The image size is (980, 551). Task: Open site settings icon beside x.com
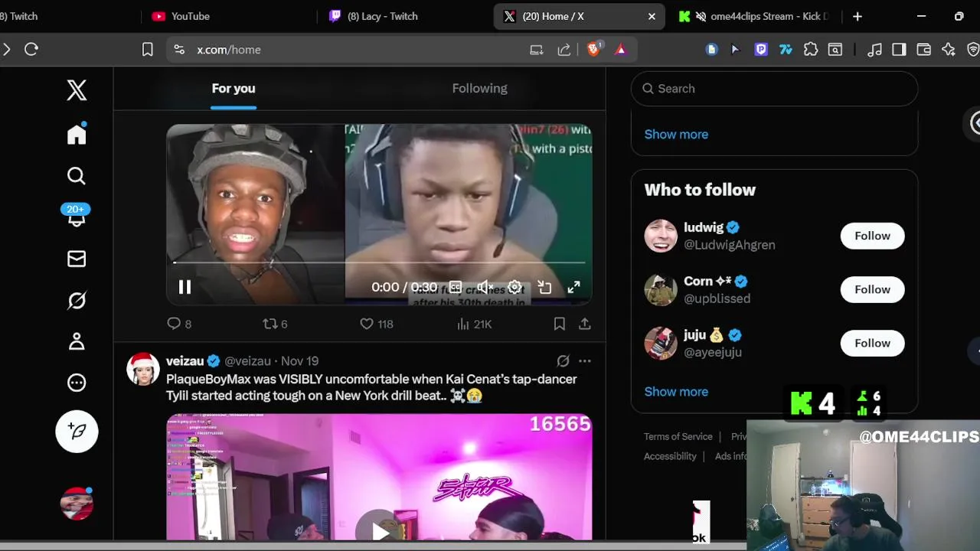click(179, 50)
